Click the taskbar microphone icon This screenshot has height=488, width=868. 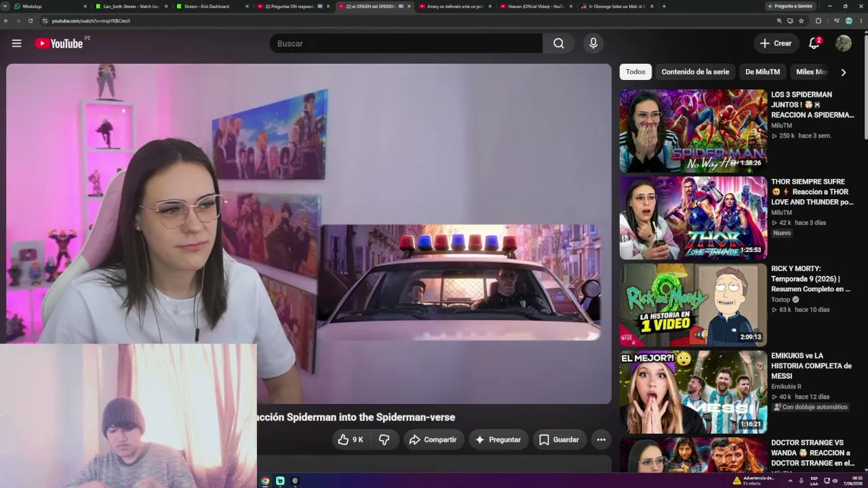tap(802, 481)
